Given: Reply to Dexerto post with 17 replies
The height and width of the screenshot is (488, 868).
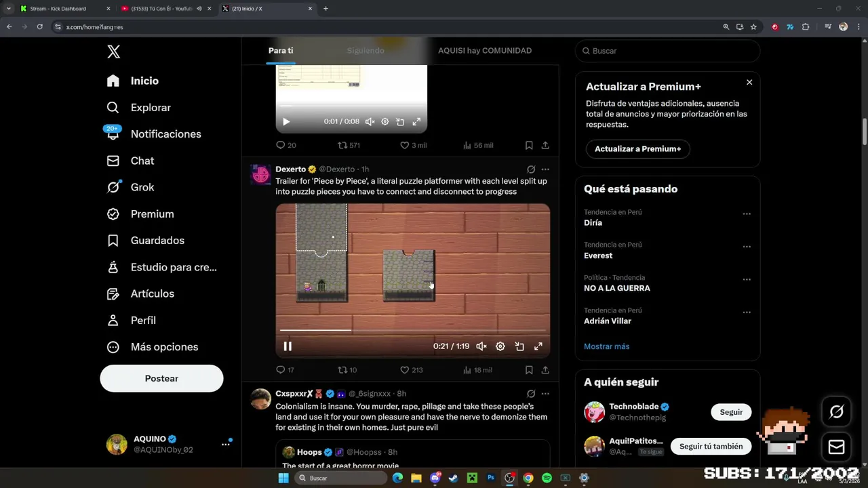Looking at the screenshot, I should [285, 370].
